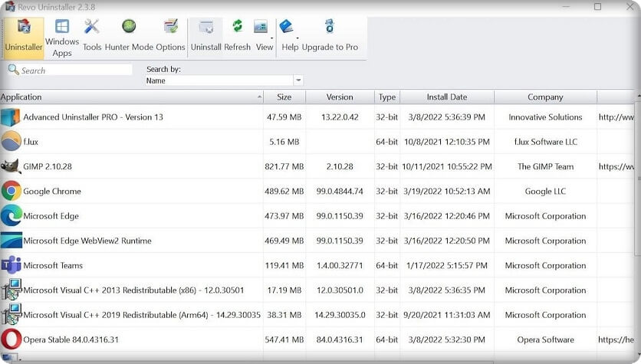Image resolution: width=641 pixels, height=364 pixels.
Task: Click company cell "f.lux Software LLC"
Action: coord(545,142)
